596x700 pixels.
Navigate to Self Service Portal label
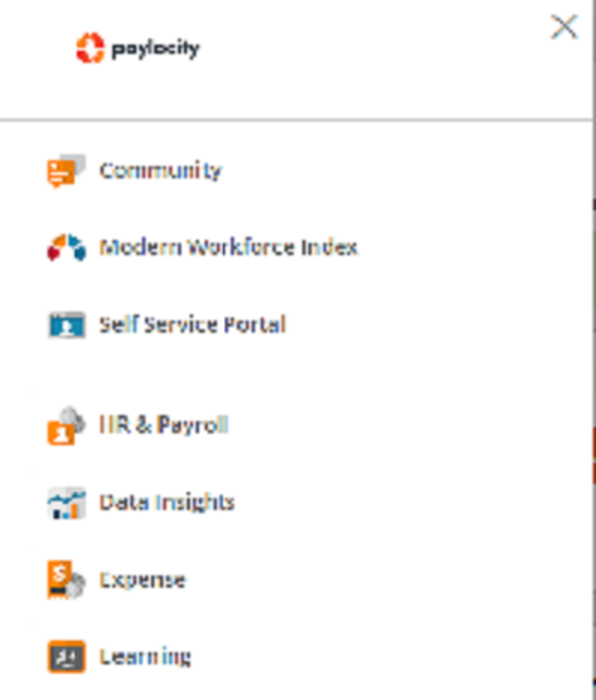(192, 324)
